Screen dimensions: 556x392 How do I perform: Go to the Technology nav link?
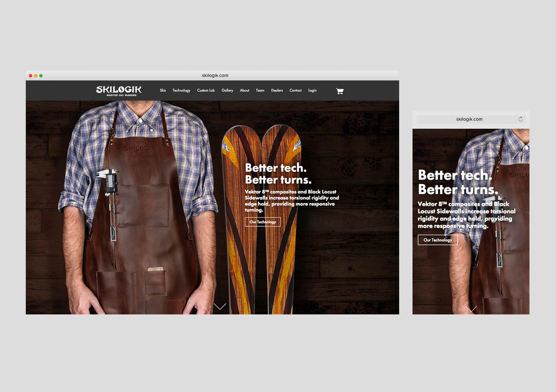[181, 91]
